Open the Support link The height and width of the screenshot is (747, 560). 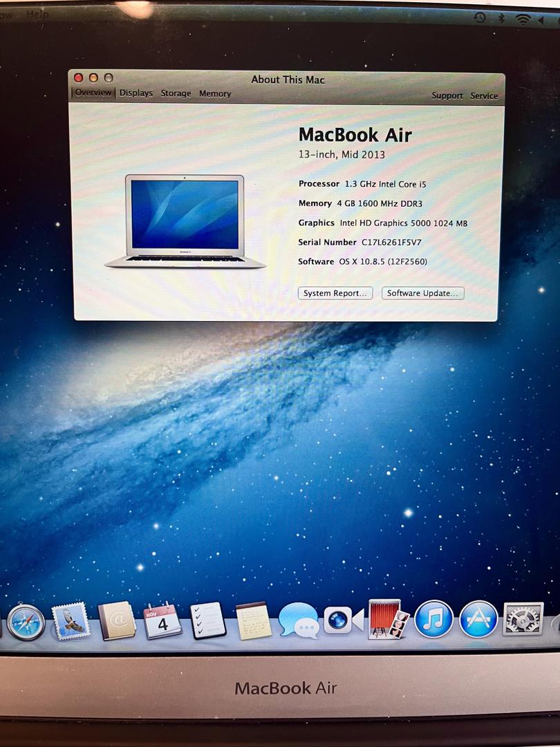tap(447, 96)
